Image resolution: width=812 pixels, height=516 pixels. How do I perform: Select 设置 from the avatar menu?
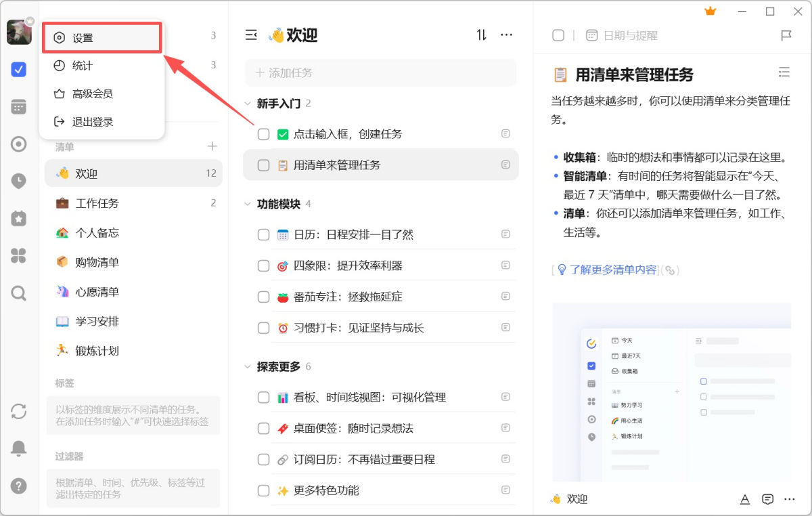[x=101, y=38]
